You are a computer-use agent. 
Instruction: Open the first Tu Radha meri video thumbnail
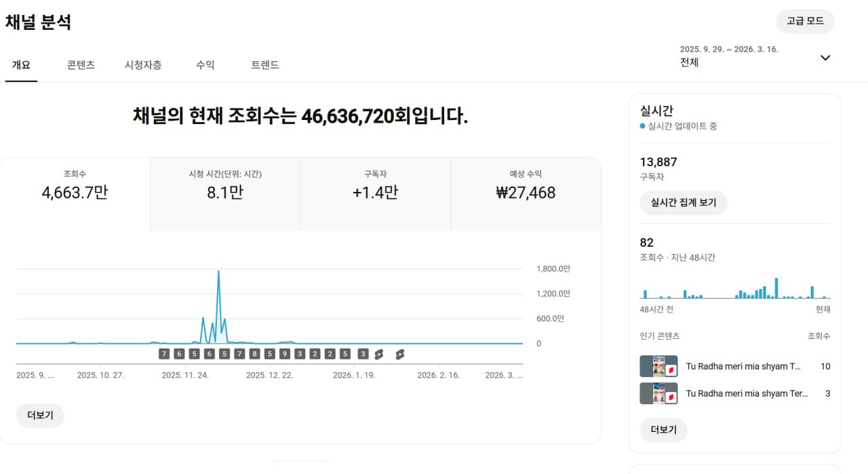[658, 366]
